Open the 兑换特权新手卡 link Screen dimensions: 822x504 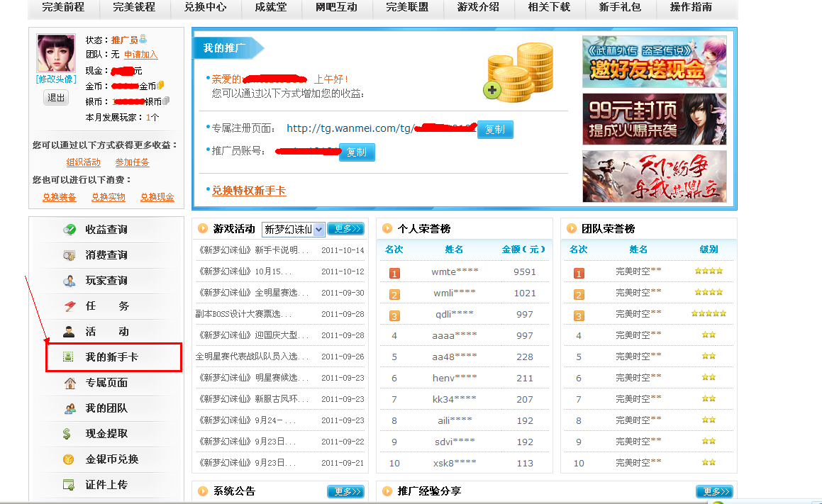(248, 191)
